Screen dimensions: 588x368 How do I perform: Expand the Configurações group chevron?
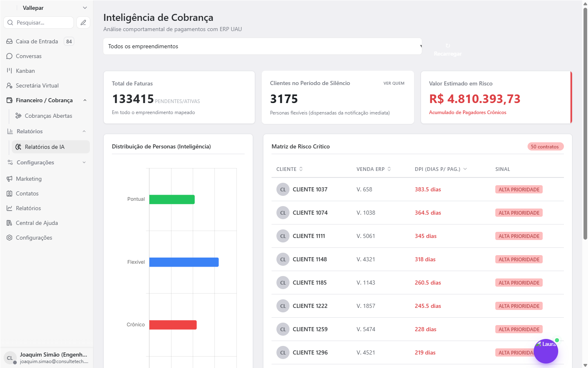[84, 162]
